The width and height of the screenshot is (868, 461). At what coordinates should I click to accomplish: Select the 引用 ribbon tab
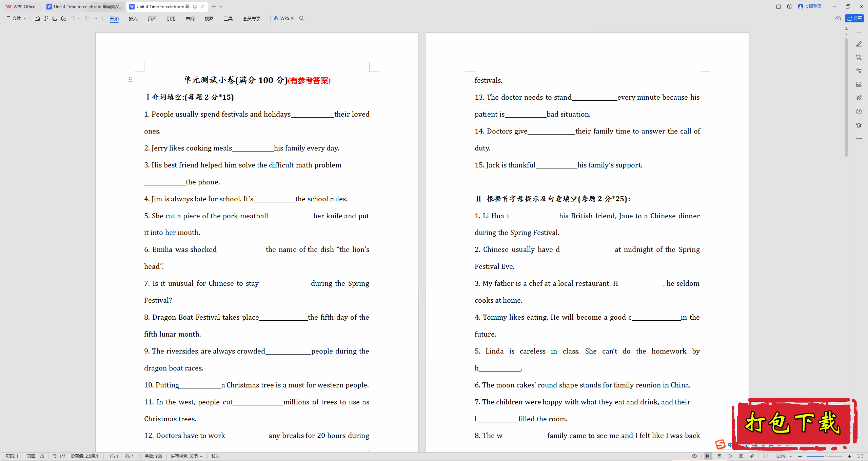tap(171, 19)
